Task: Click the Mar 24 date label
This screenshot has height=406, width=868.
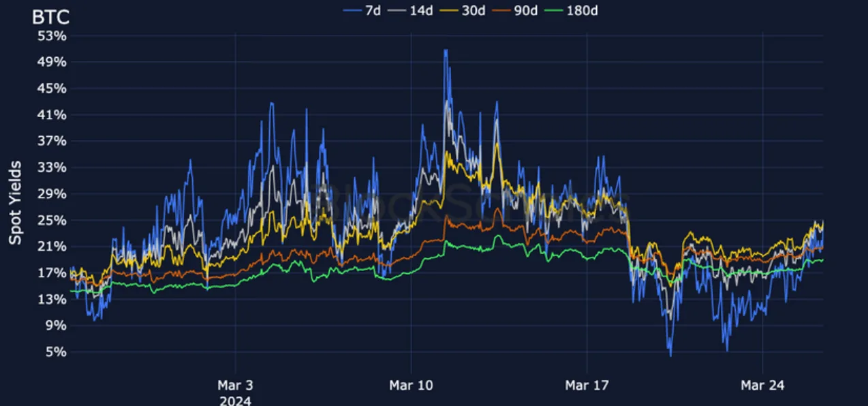Action: (762, 386)
